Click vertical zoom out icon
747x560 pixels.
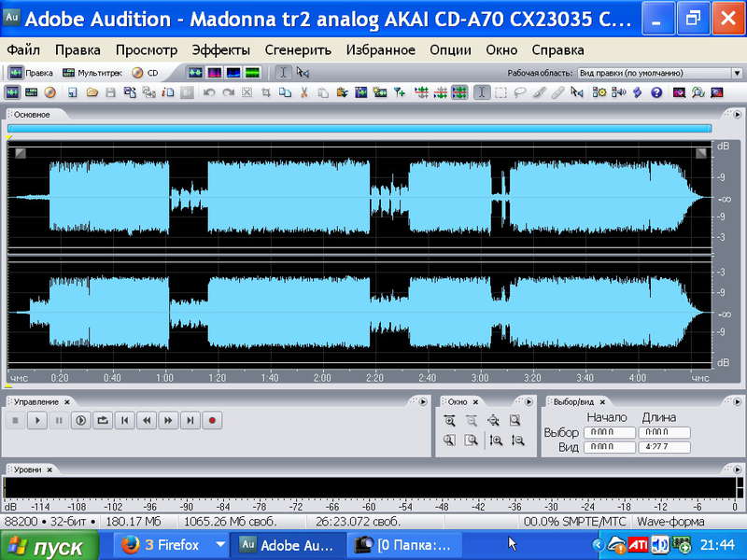(x=518, y=440)
